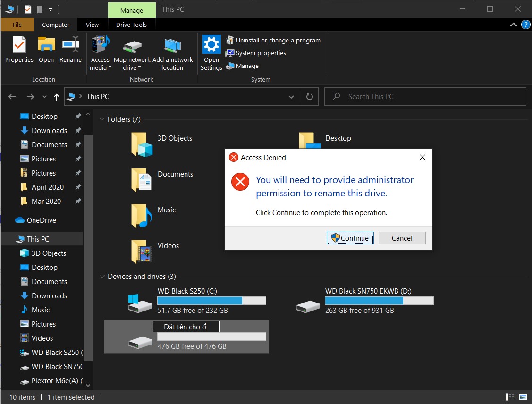Select the Manage contextual tab

[132, 10]
